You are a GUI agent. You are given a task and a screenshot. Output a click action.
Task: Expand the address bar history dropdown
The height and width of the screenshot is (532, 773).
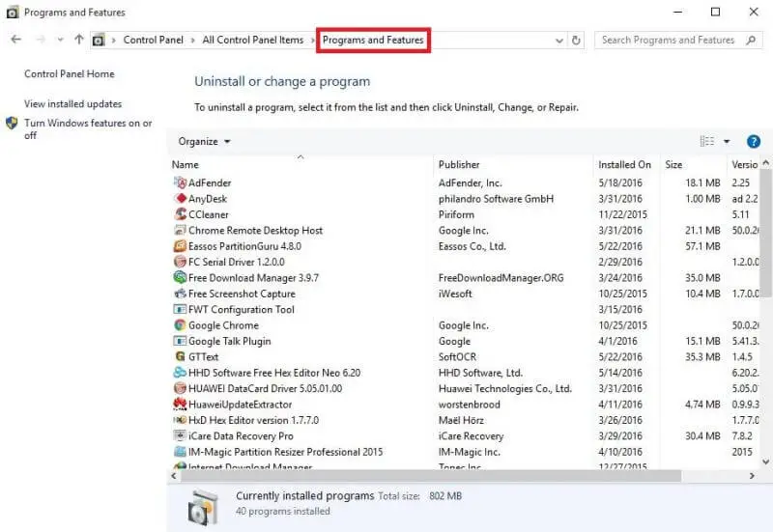pyautogui.click(x=559, y=41)
